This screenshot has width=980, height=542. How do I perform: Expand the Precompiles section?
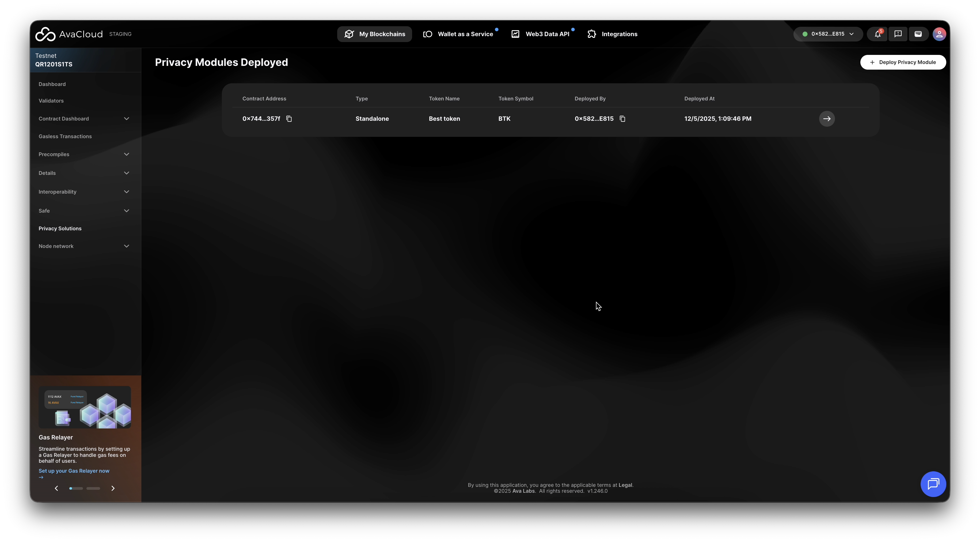click(x=126, y=154)
